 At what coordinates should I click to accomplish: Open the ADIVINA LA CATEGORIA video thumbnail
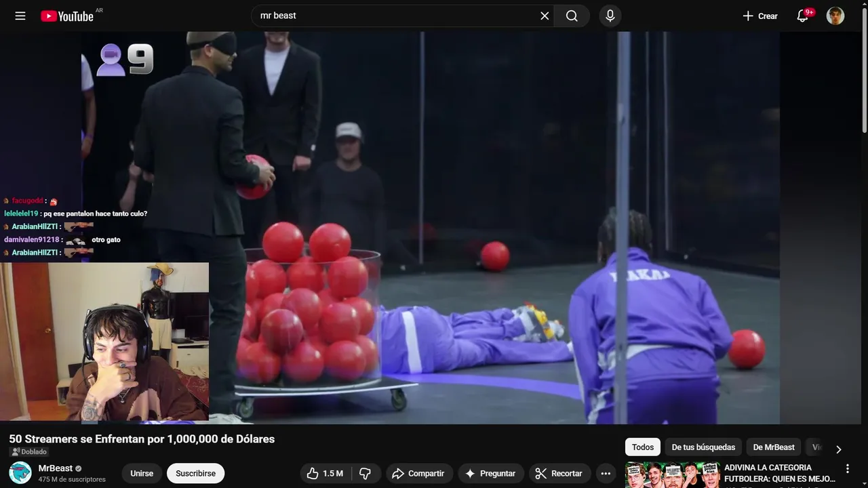(671, 475)
